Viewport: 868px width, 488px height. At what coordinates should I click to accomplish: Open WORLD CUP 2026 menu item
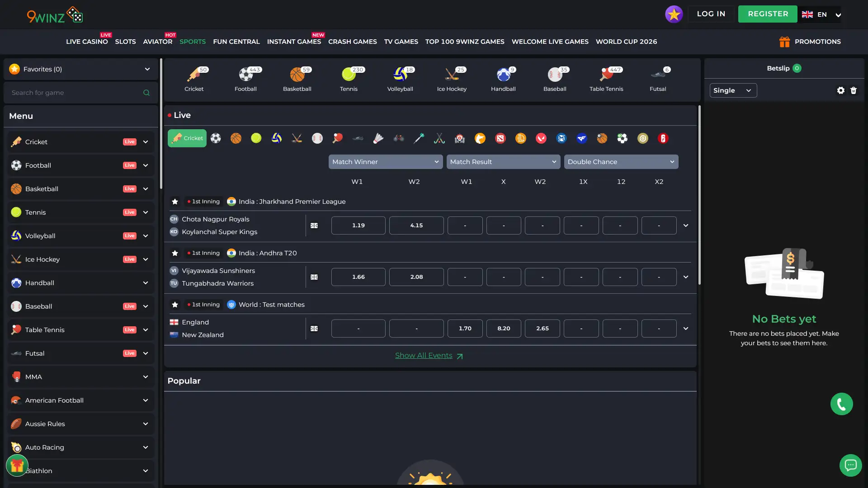[626, 42]
